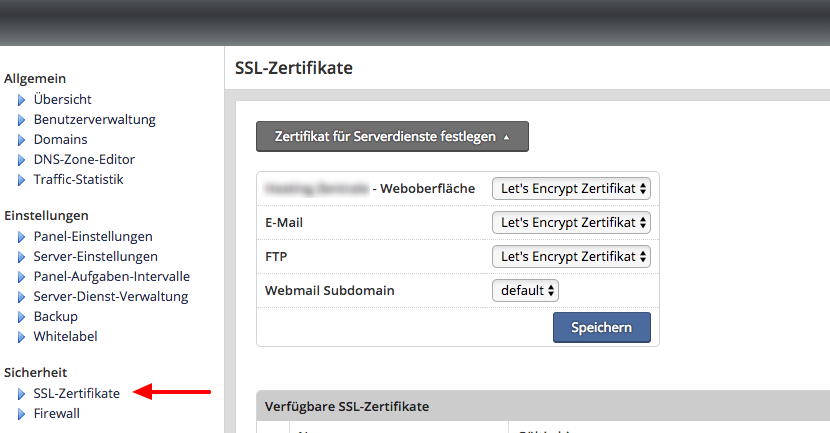Open the Webmail Subdomain dropdown
The width and height of the screenshot is (830, 433).
click(x=525, y=290)
